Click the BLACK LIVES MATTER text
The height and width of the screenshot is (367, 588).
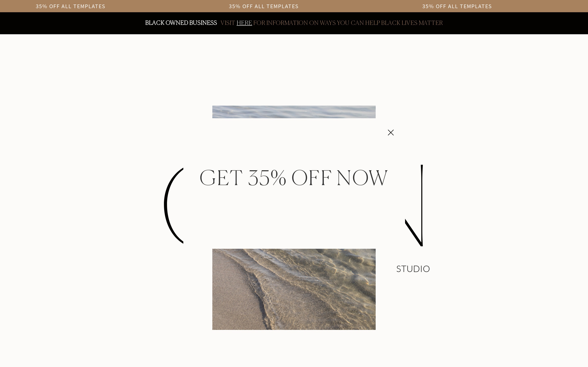[412, 23]
